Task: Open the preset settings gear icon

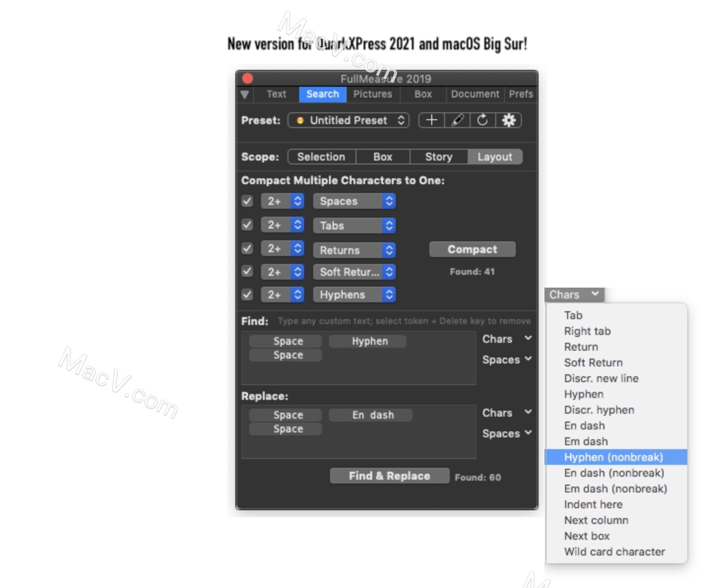Action: [509, 120]
